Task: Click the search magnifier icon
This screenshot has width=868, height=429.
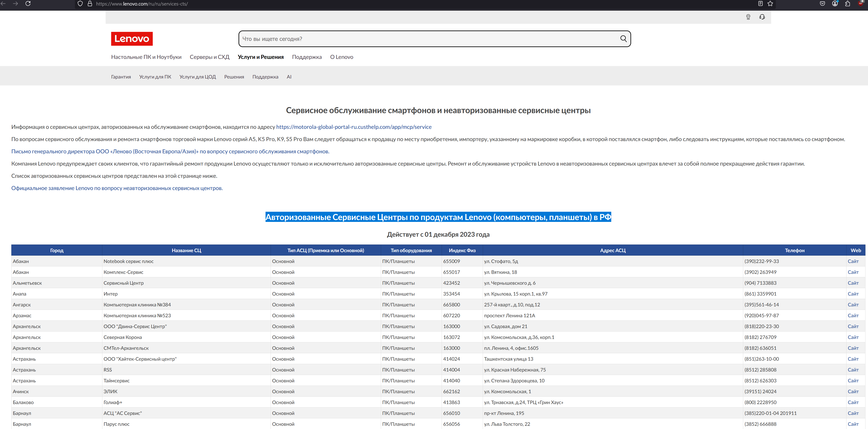Action: tap(623, 39)
